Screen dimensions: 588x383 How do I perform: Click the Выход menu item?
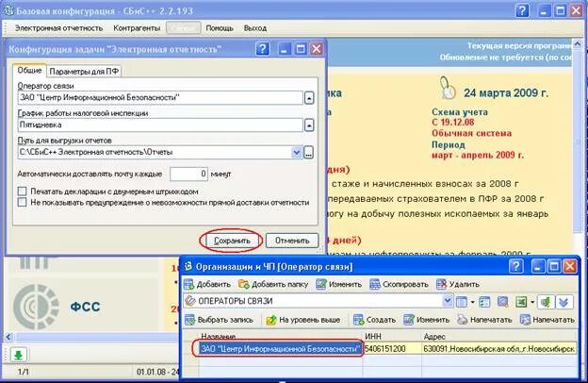coord(255,28)
